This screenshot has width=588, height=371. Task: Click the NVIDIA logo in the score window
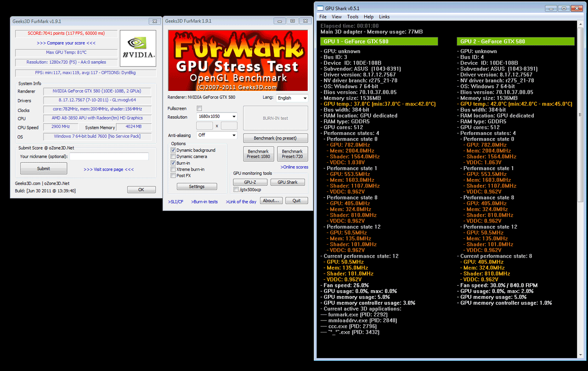coord(137,48)
